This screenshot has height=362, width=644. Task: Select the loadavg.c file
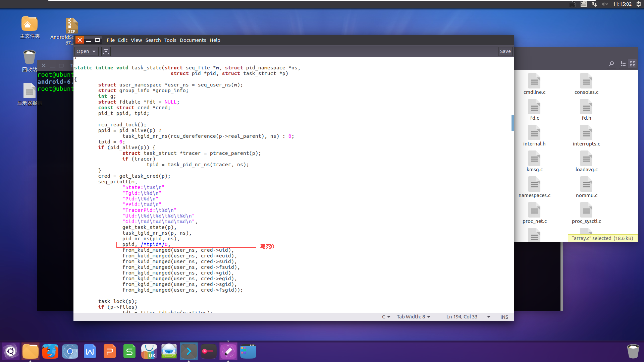586,161
